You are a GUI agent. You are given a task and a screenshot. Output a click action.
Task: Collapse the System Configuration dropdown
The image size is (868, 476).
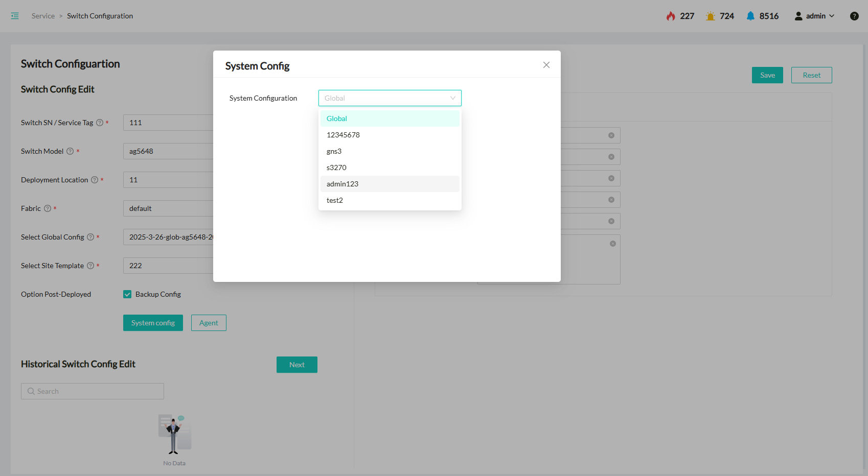coord(452,98)
